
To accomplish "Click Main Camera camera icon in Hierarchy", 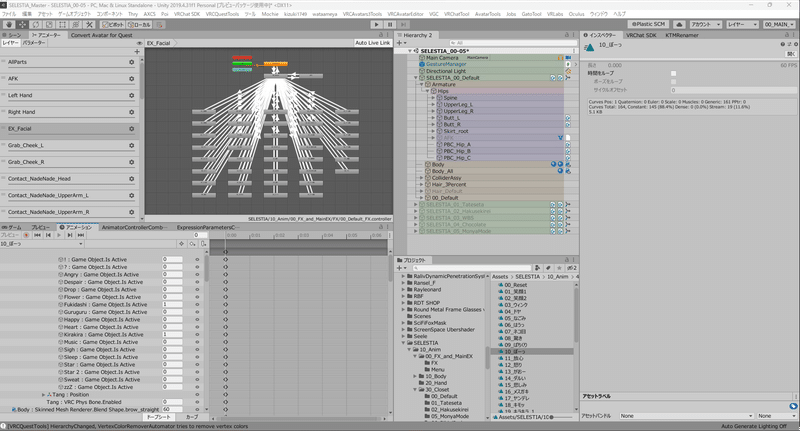I will 568,58.
